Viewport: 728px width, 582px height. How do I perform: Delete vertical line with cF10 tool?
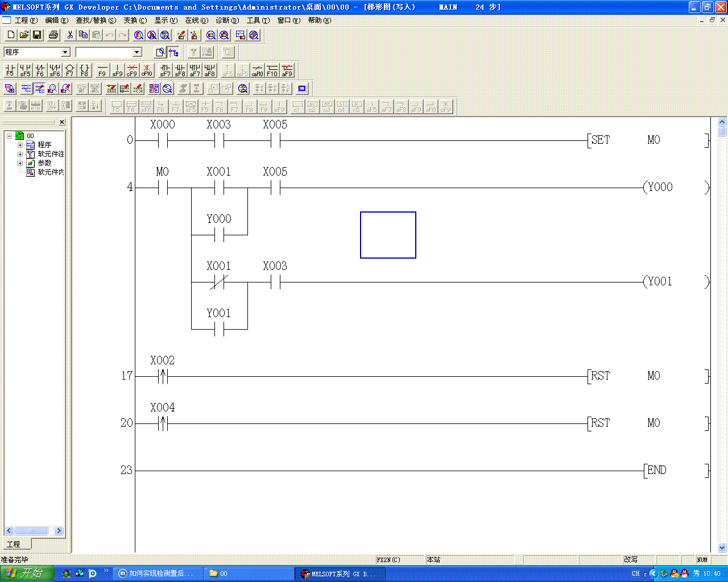[147, 70]
